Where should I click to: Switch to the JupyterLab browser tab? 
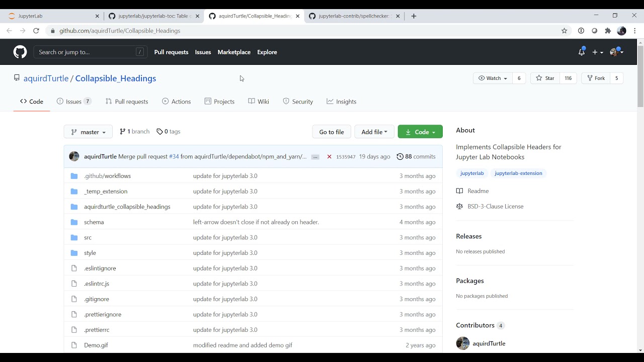pos(52,16)
